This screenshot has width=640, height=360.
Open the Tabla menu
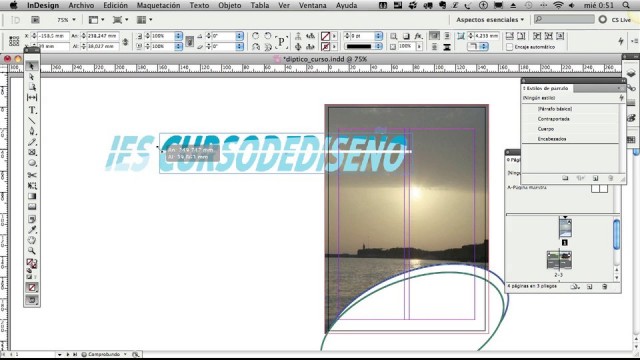click(260, 5)
